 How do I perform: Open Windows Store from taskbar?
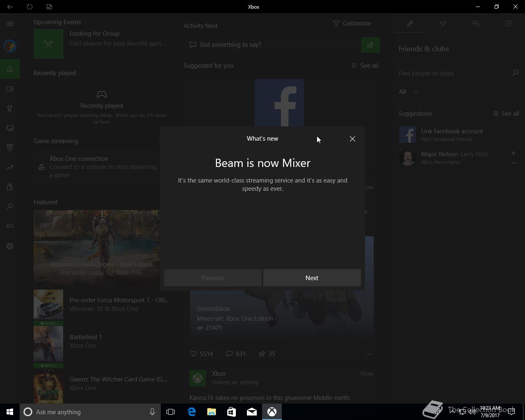pos(232,412)
